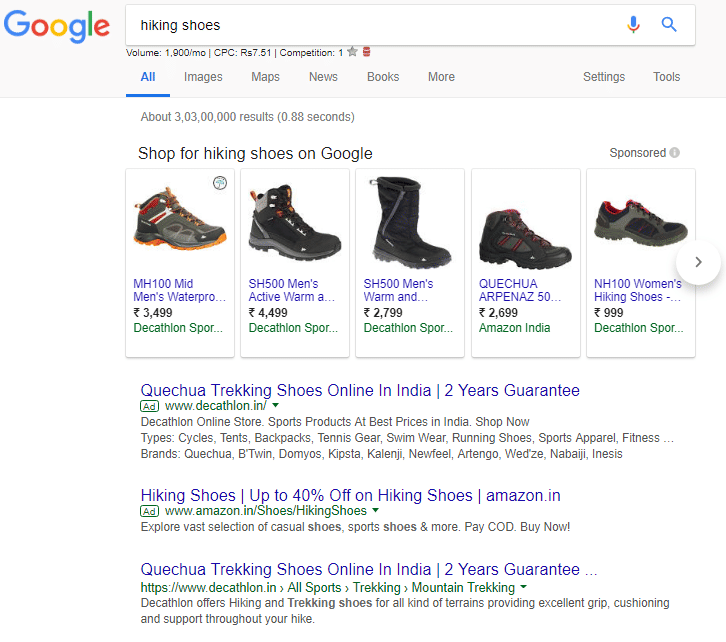The height and width of the screenshot is (642, 726).
Task: Switch to Maps tab
Action: 265,77
